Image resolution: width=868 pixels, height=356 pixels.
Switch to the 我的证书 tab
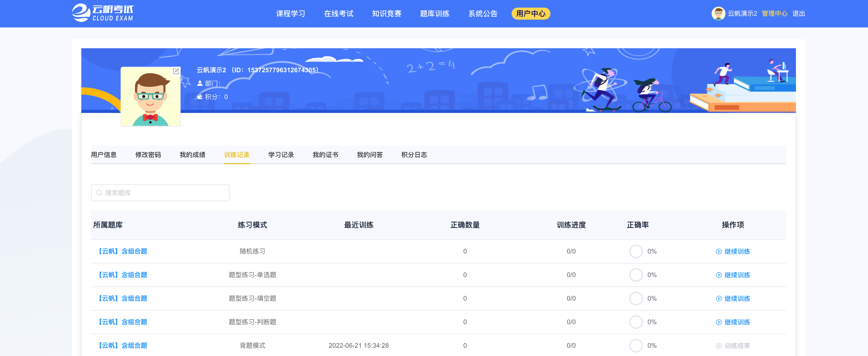[x=325, y=155]
